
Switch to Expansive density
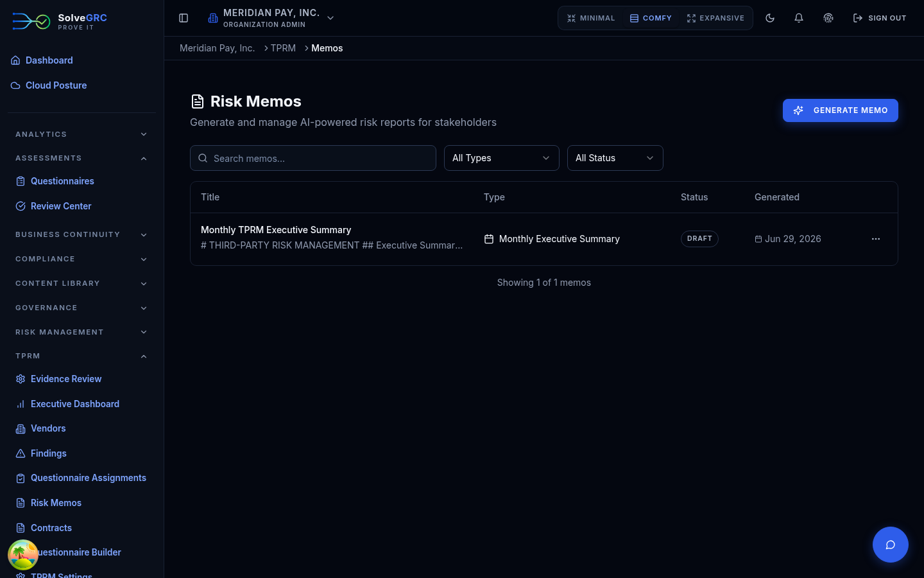pyautogui.click(x=715, y=18)
